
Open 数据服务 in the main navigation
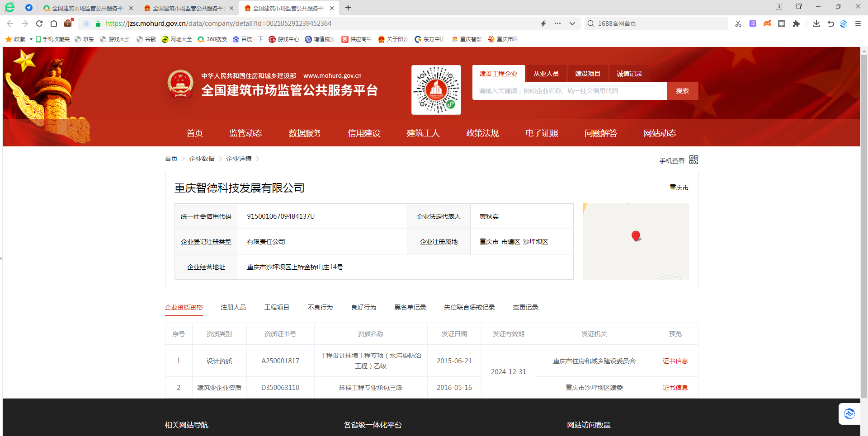coord(305,133)
